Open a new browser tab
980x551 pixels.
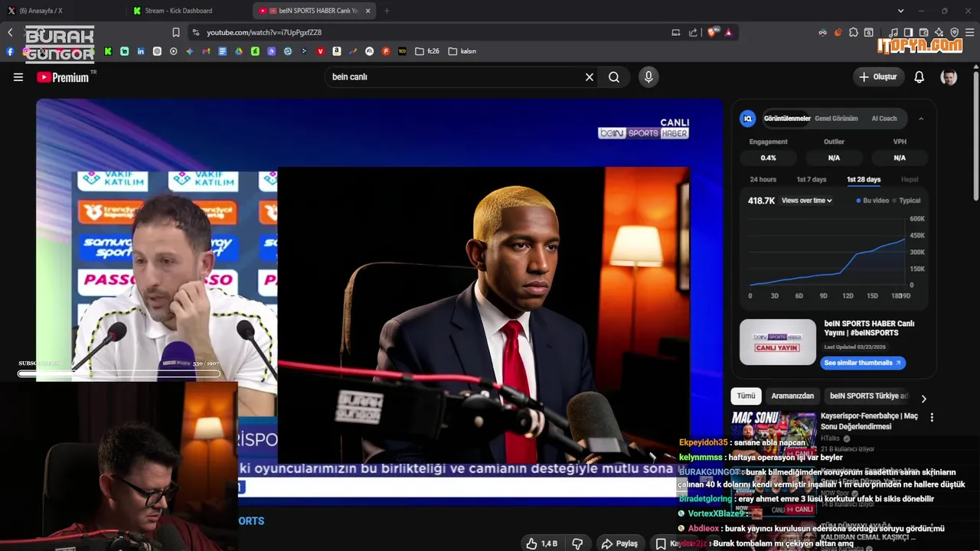pos(386,11)
